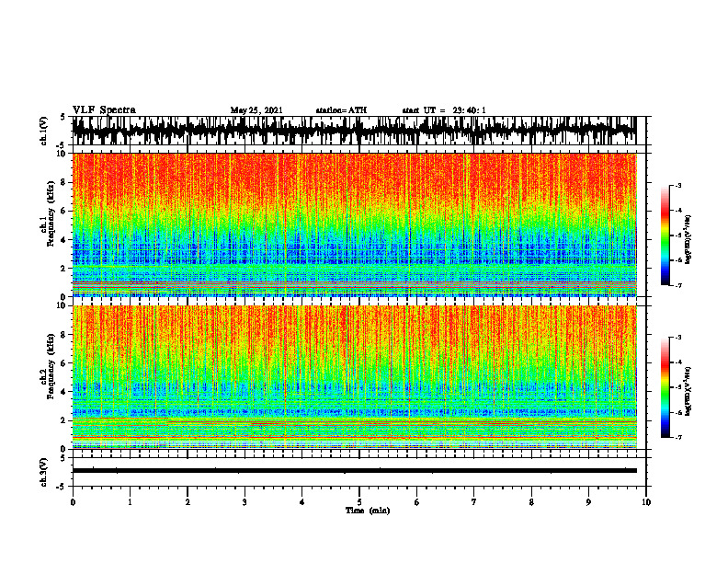Click time axis tick label "10"
728x563 pixels.
point(646,502)
